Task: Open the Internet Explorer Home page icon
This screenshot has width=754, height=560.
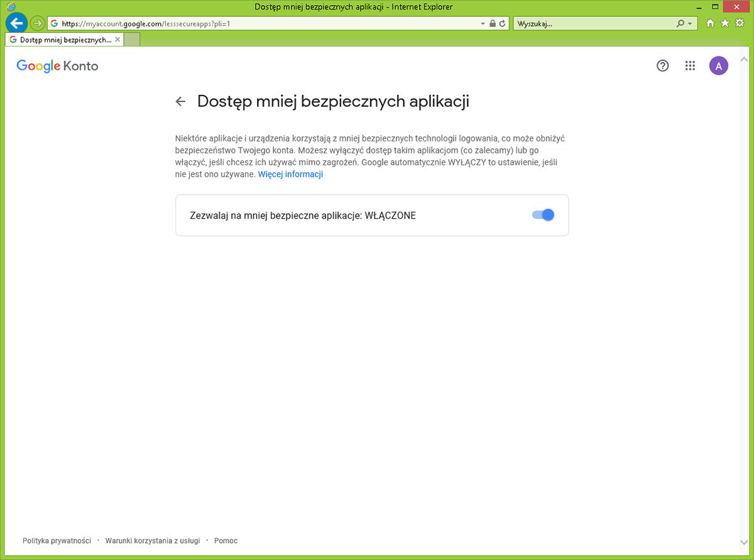Action: [711, 23]
